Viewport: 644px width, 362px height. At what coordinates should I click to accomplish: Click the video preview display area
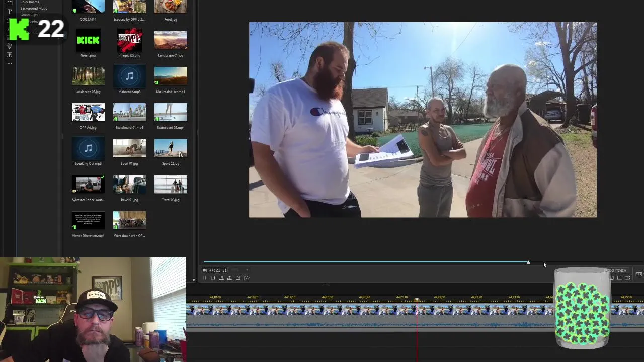pyautogui.click(x=423, y=120)
